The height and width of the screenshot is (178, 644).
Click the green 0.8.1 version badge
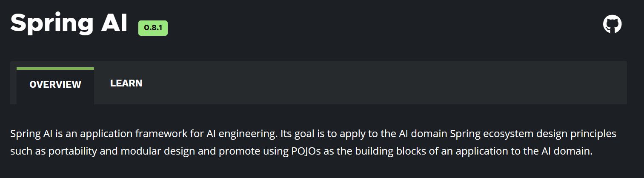(153, 28)
